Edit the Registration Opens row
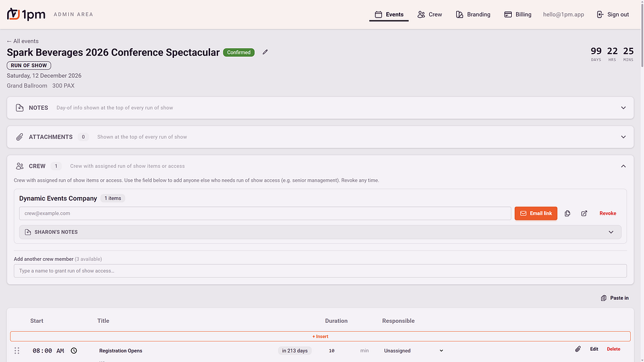The image size is (644, 362). (x=594, y=349)
